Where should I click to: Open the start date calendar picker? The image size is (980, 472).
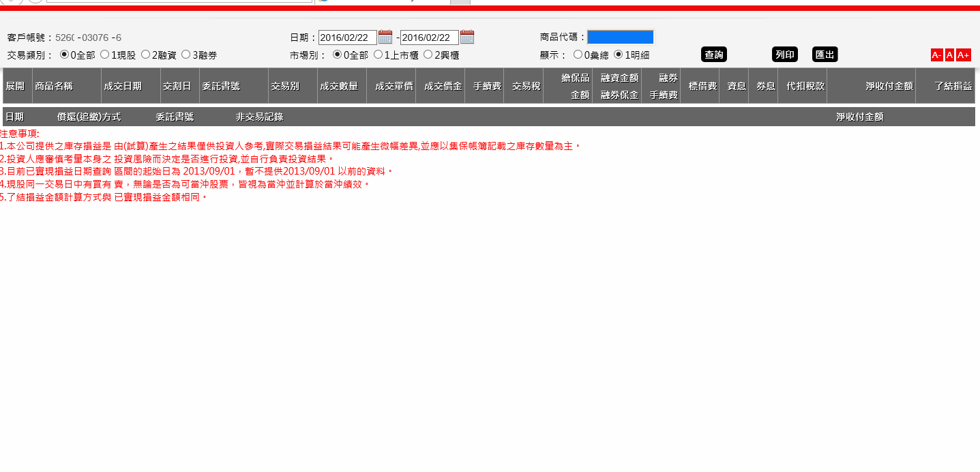pos(385,37)
